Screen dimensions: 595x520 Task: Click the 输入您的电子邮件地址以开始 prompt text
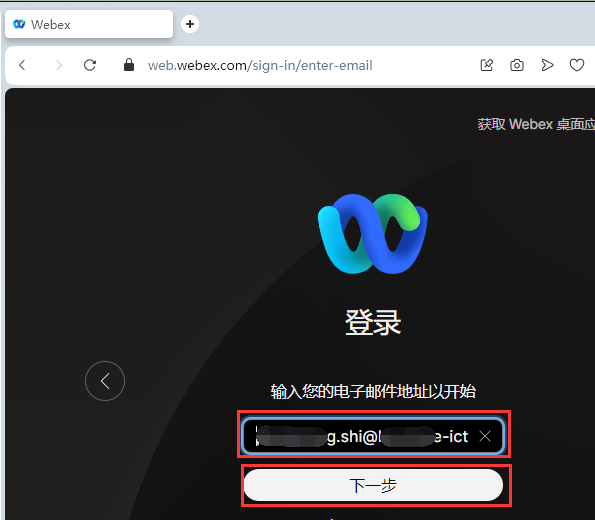pos(373,391)
